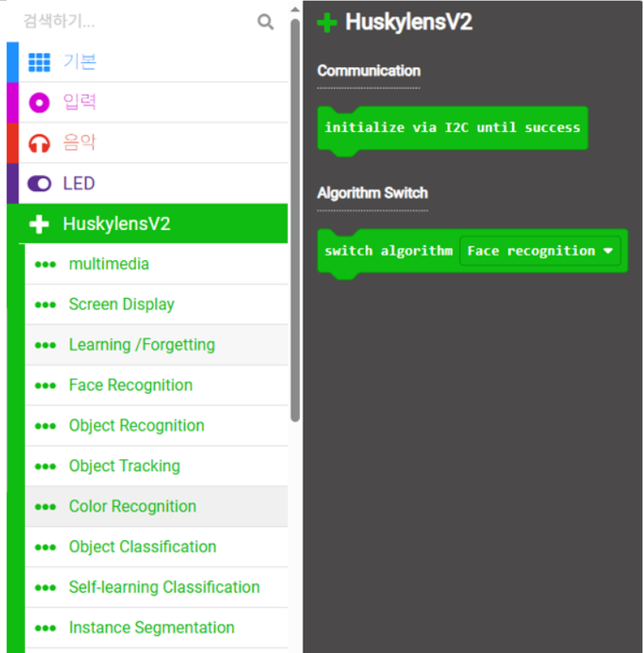Screen dimensions: 644x653
Task: Open the 음악 headphones icon
Action: [x=39, y=143]
